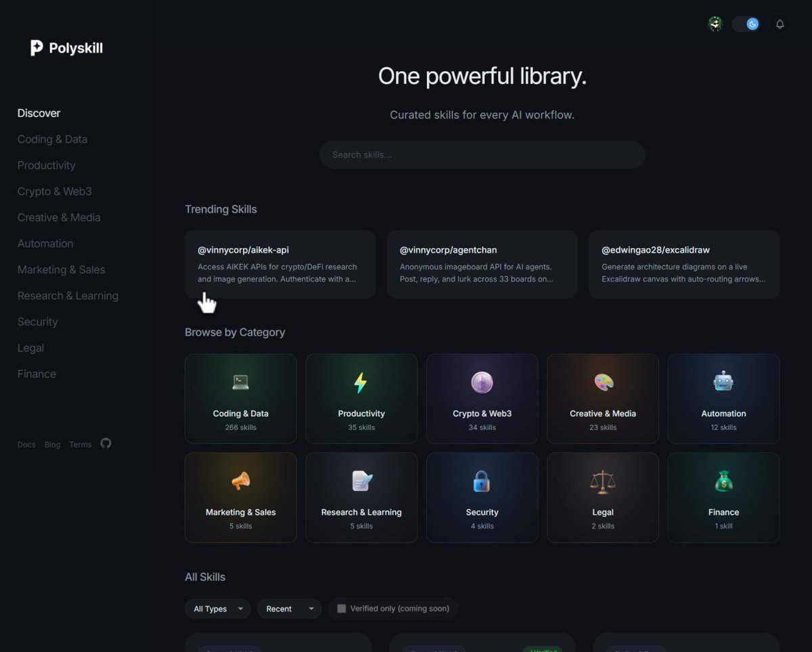Click the Polyskill brand name
Viewport: 812px width, 652px height.
(76, 48)
